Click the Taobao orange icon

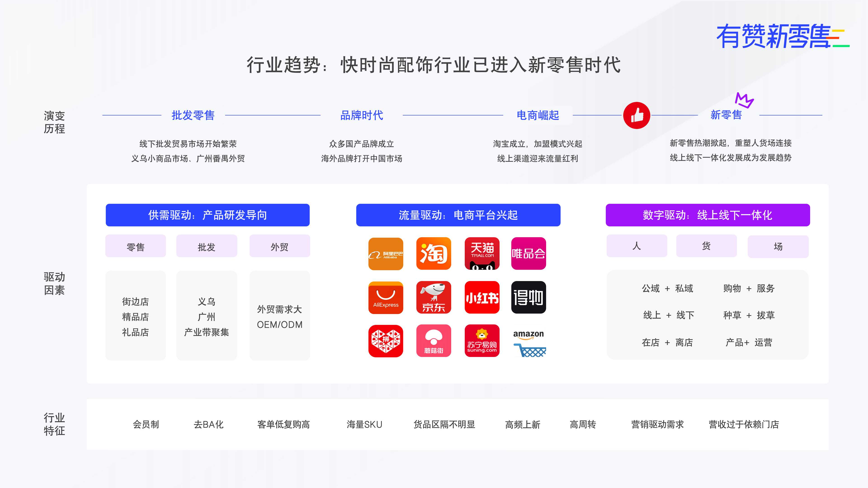pos(434,253)
